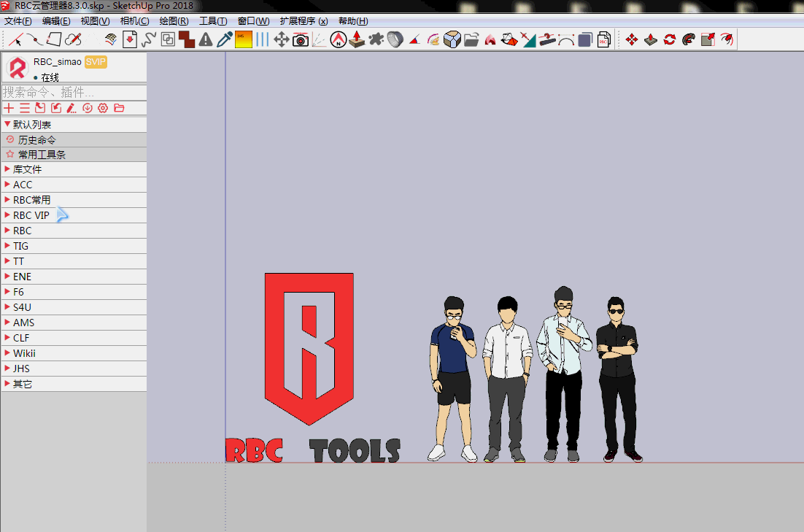Click the north compass toolbar icon
Screen dimensions: 804x532
[x=338, y=39]
